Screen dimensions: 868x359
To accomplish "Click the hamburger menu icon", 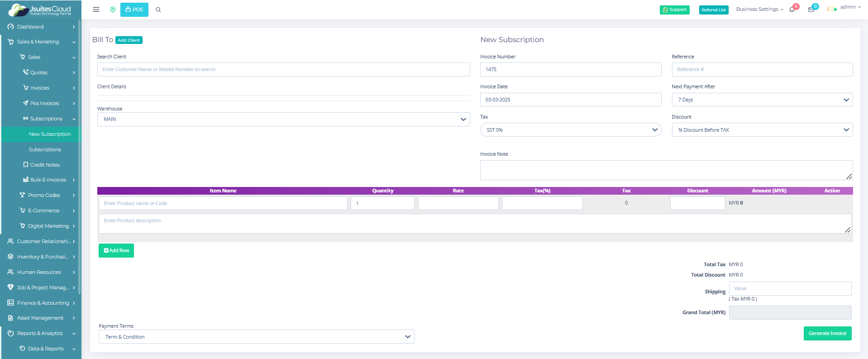I will click(96, 10).
